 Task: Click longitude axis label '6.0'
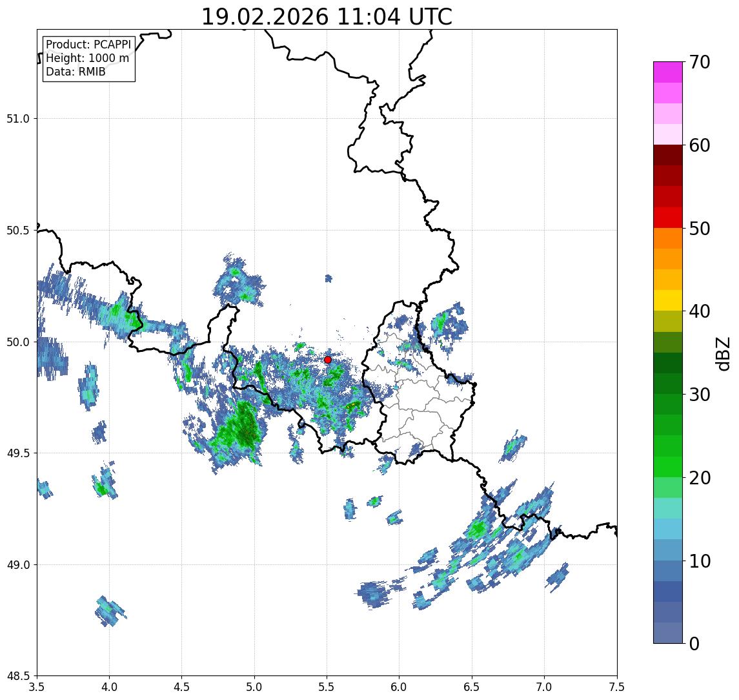click(x=400, y=687)
